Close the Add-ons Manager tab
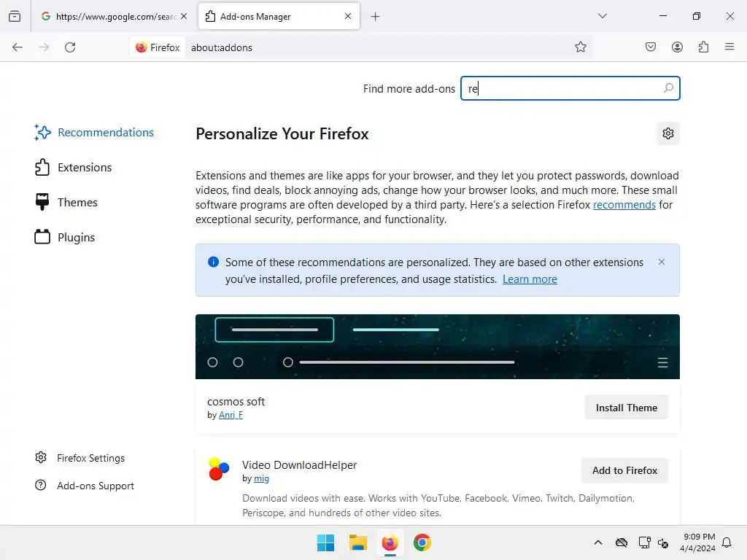Image resolution: width=747 pixels, height=560 pixels. [348, 16]
